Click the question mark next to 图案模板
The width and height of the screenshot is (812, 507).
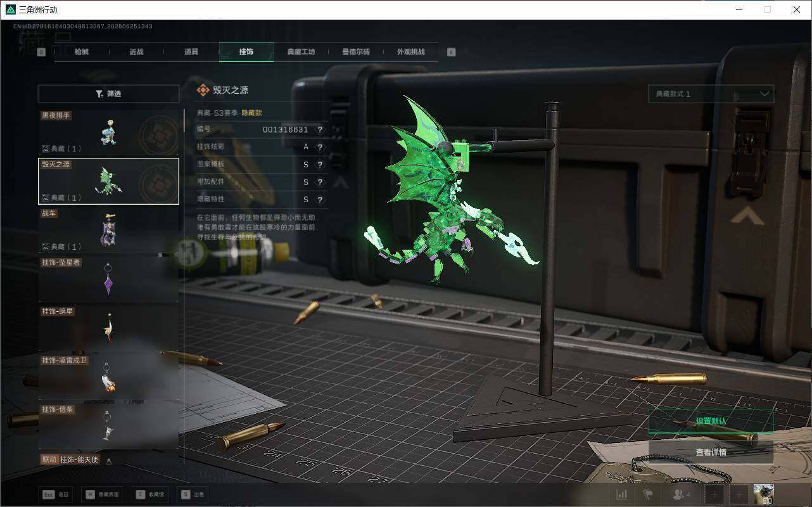pos(320,165)
